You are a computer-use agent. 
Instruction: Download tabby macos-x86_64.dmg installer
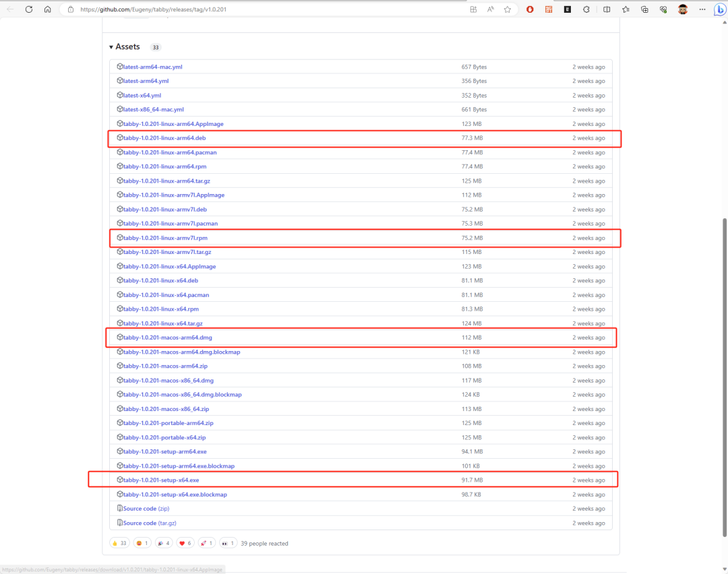(x=169, y=381)
